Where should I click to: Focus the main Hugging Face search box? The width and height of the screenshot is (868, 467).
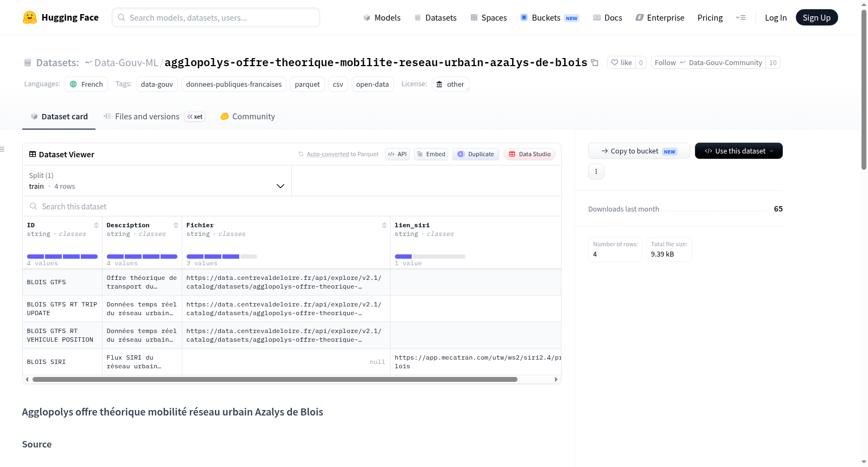[x=216, y=17]
